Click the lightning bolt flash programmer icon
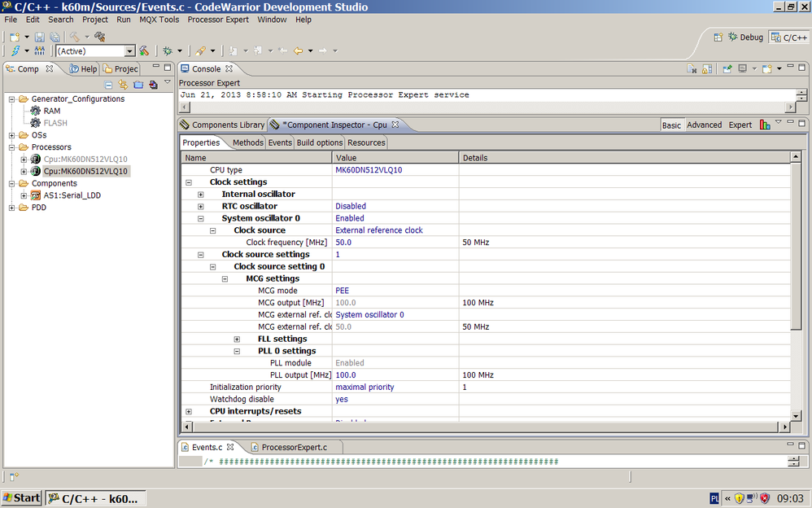This screenshot has width=812, height=508. tap(15, 50)
